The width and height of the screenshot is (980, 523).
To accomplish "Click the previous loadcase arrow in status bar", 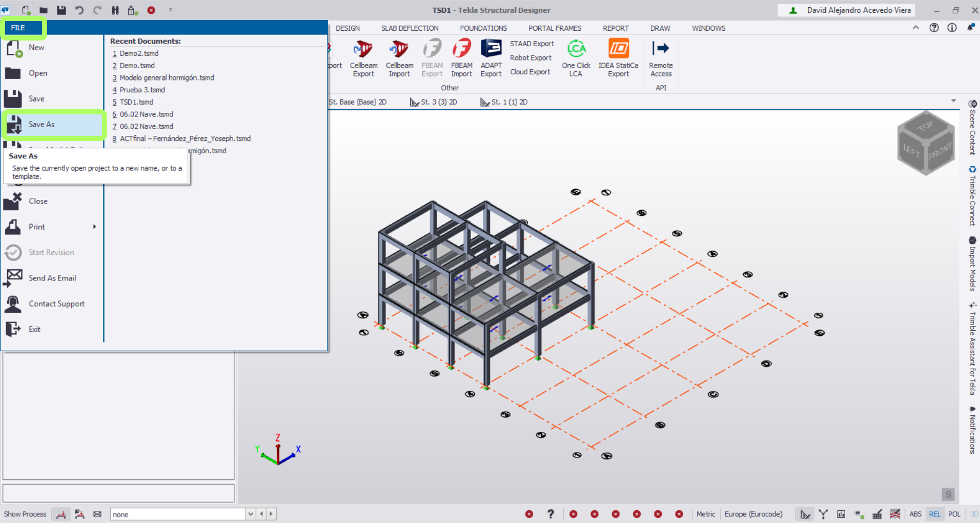I will coord(261,514).
